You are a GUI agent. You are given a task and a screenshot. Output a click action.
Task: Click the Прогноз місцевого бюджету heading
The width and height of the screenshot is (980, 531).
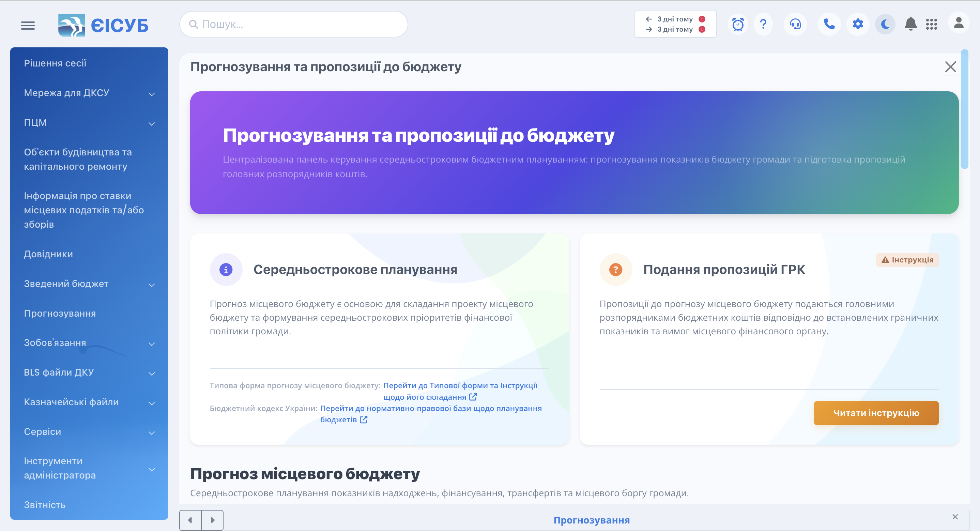coord(305,474)
